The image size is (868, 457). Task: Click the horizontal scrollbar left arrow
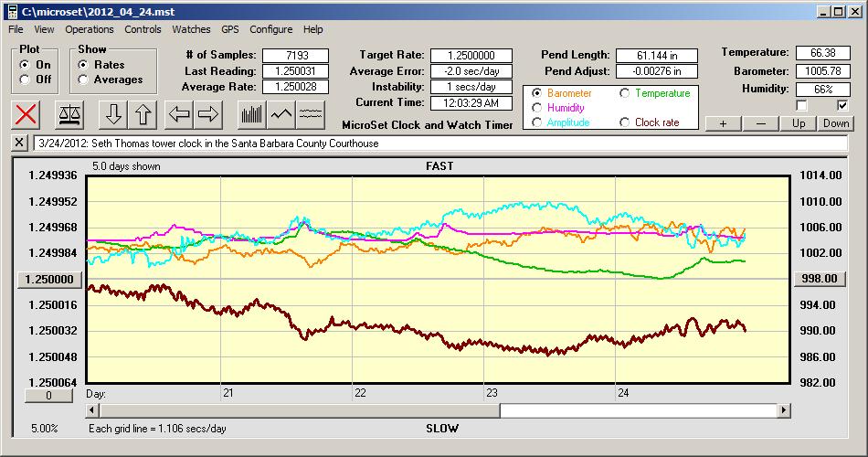coord(93,410)
